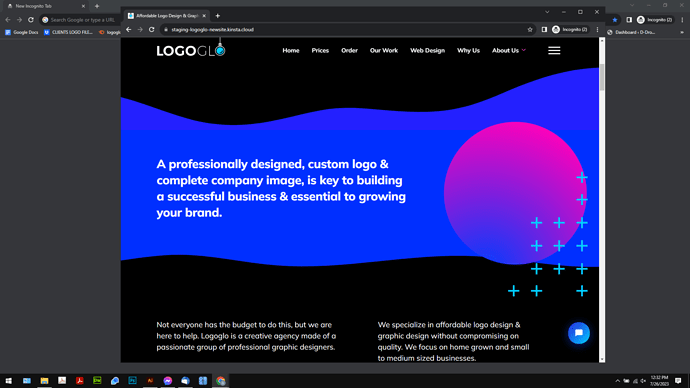
Task: Navigate to Web Design link
Action: (x=427, y=51)
